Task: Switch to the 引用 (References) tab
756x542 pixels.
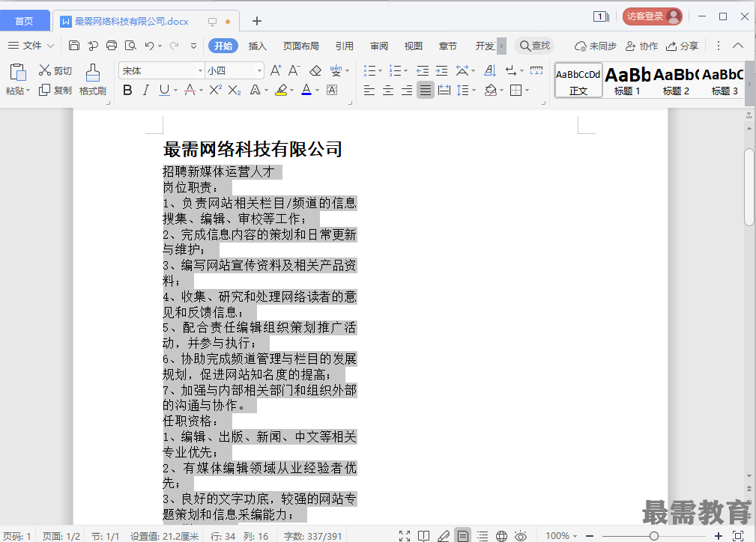Action: [344, 46]
